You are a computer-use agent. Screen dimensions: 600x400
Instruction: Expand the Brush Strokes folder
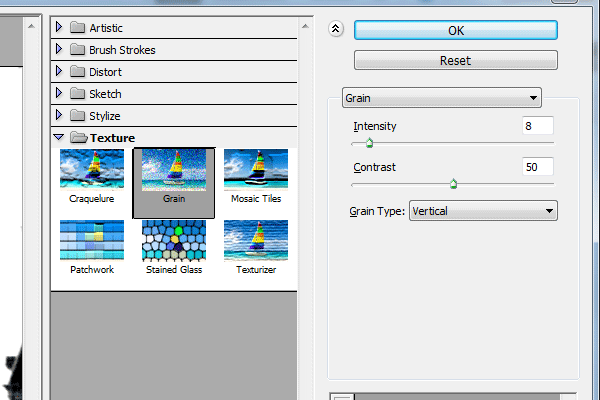coord(59,49)
